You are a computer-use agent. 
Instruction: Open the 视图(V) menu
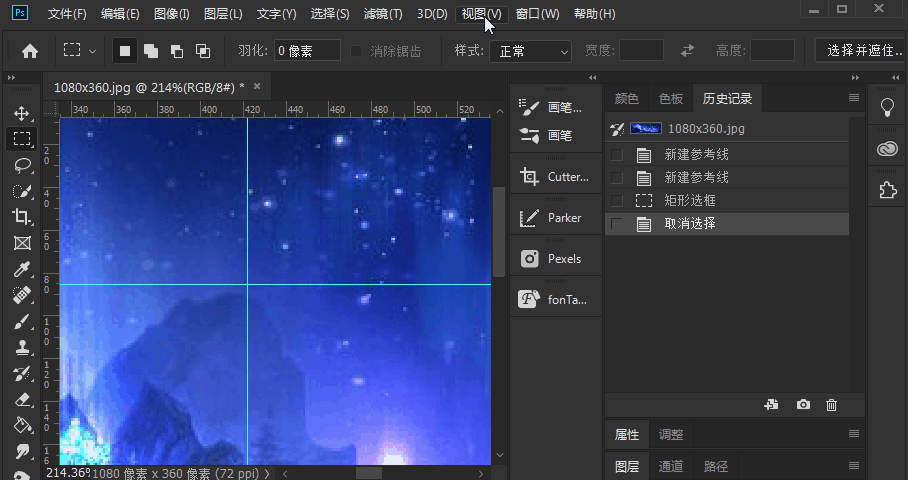pyautogui.click(x=482, y=14)
